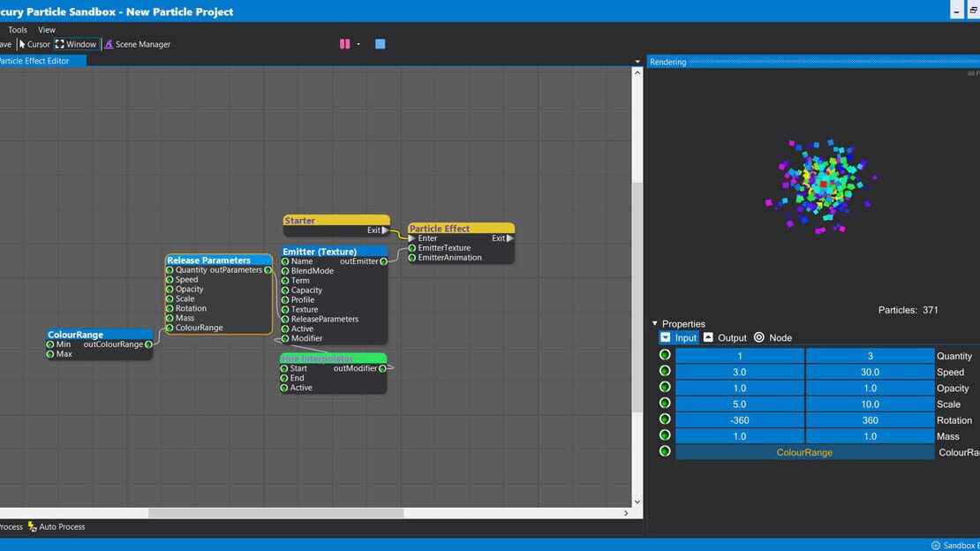Click the outEmitter output port on Emitter node
The height and width of the screenshot is (551, 980).
[x=384, y=261]
